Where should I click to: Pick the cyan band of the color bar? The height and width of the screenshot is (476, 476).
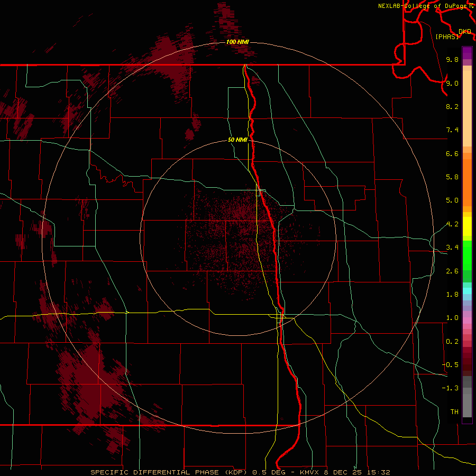tap(467, 290)
